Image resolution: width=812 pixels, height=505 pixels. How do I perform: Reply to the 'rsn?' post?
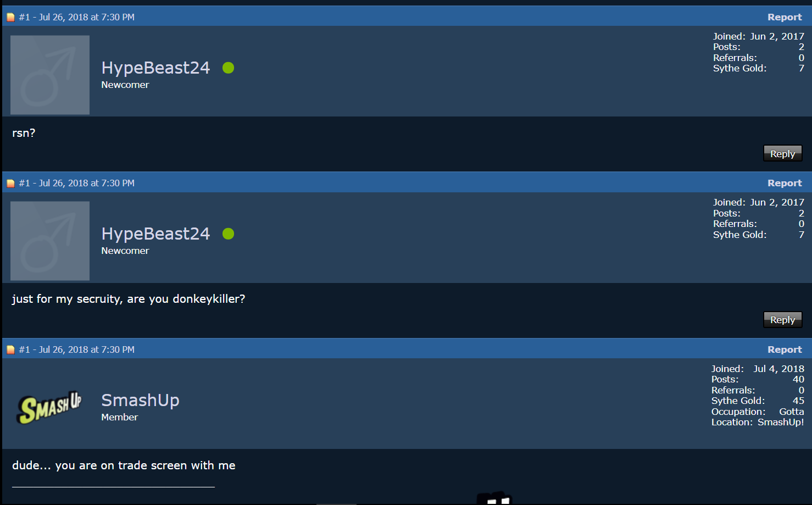(783, 153)
